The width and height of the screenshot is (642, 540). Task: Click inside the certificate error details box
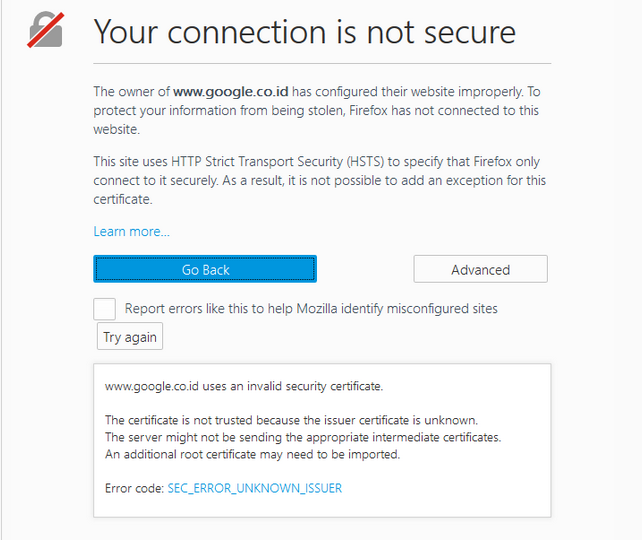[x=322, y=441]
